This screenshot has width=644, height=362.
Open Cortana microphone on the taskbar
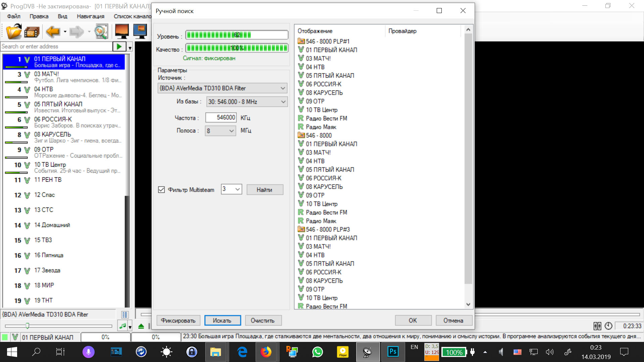[x=89, y=352]
